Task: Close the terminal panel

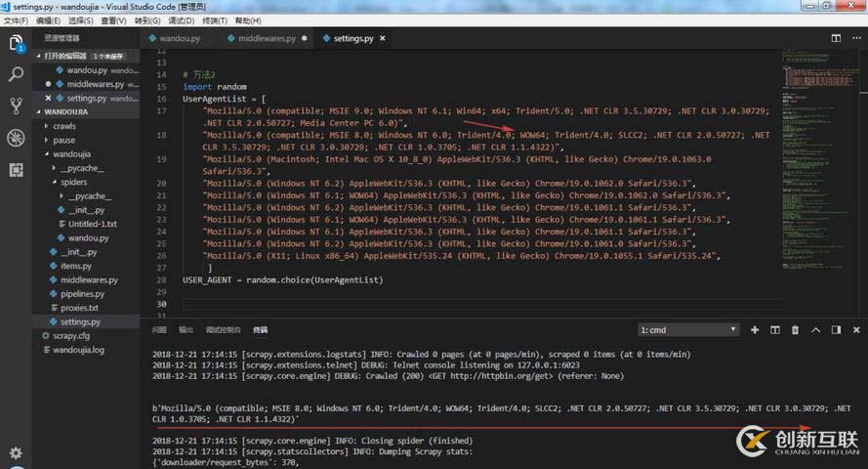Action: click(856, 330)
